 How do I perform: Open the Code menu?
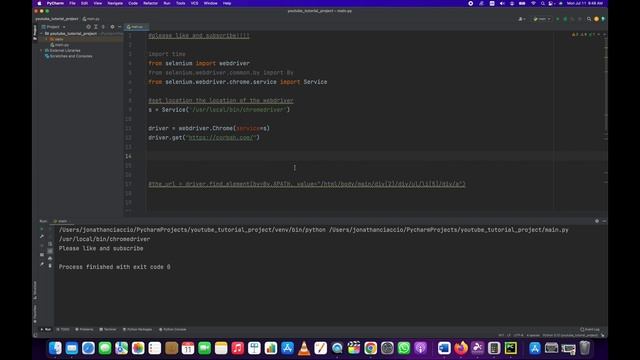coord(133,3)
